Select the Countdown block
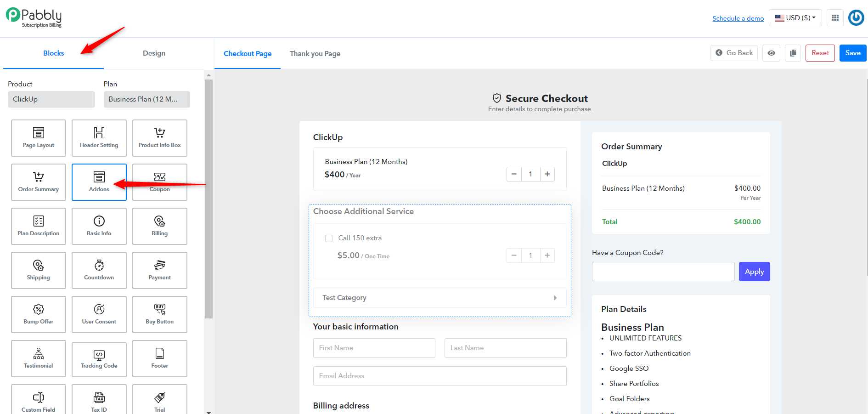Image resolution: width=868 pixels, height=414 pixels. tap(99, 270)
